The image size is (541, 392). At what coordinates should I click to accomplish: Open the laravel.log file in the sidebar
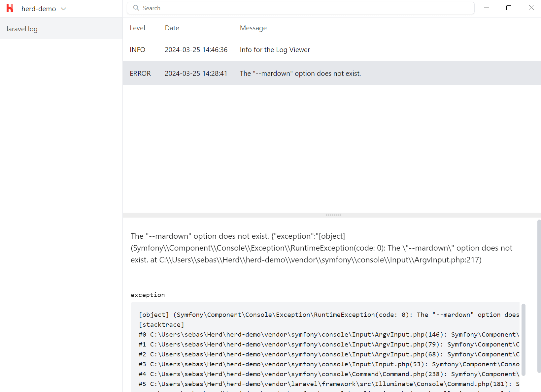(x=22, y=29)
